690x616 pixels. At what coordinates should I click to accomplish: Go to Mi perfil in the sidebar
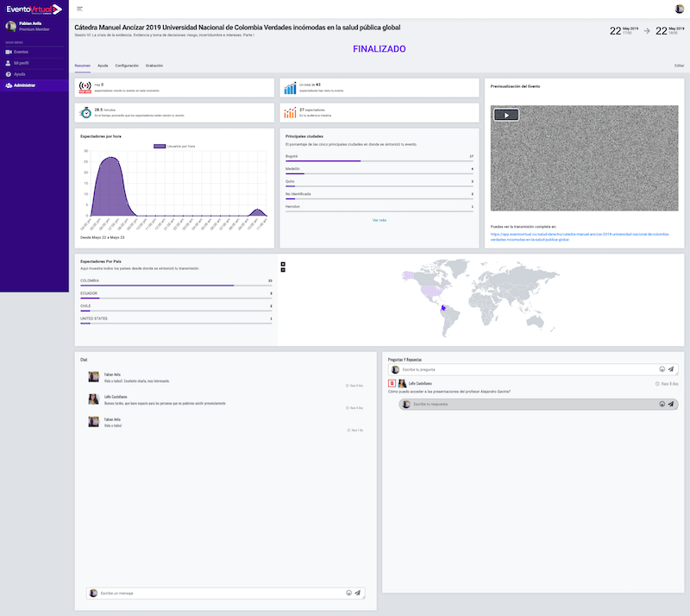pos(21,63)
